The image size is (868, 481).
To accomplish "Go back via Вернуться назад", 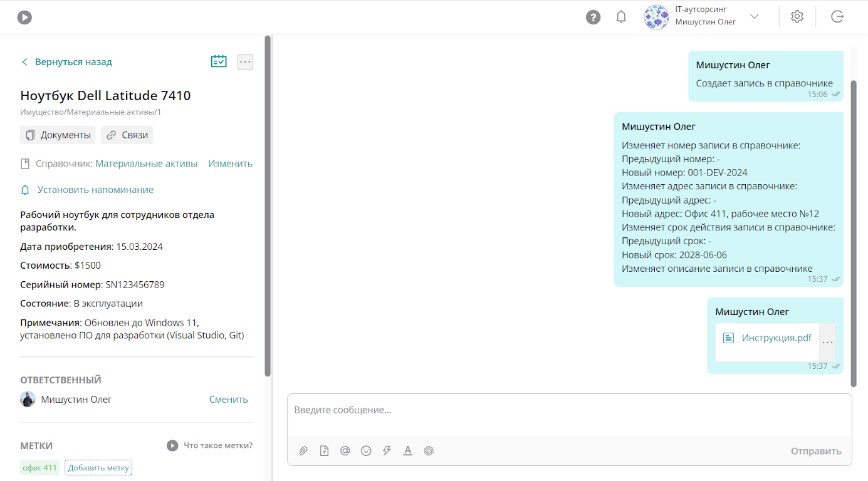I will (66, 62).
